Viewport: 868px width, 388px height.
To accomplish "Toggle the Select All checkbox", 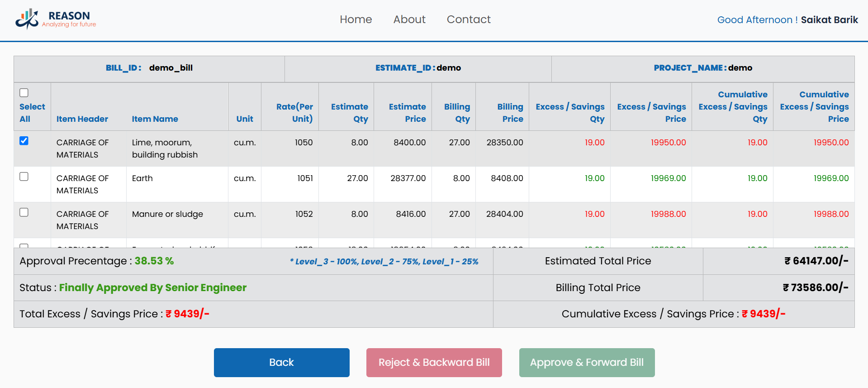I will [24, 93].
